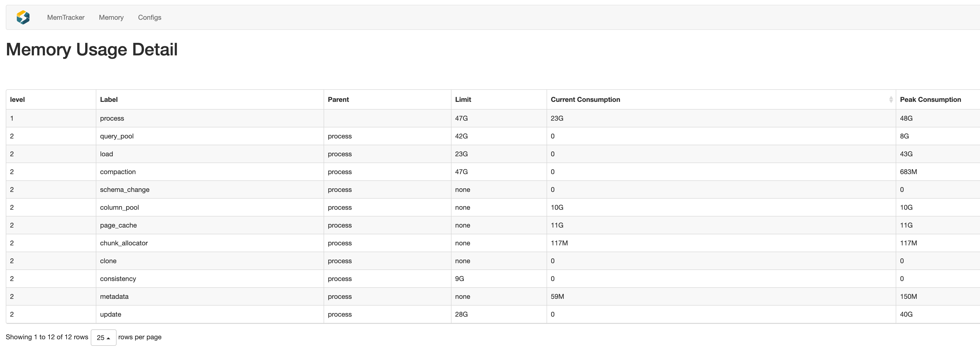Viewport: 980px width, 353px height.
Task: Click the Parent column header
Action: [x=387, y=100]
